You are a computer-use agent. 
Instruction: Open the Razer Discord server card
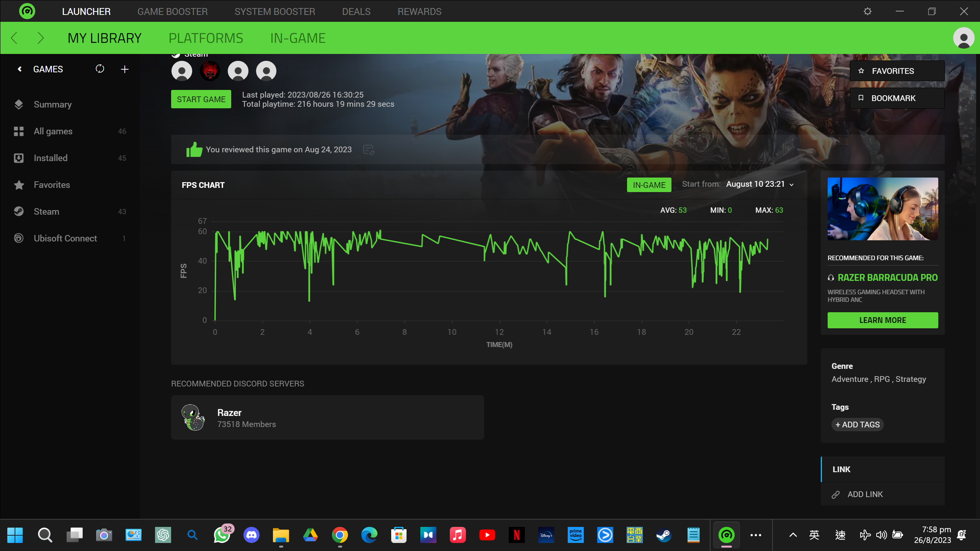pyautogui.click(x=328, y=417)
